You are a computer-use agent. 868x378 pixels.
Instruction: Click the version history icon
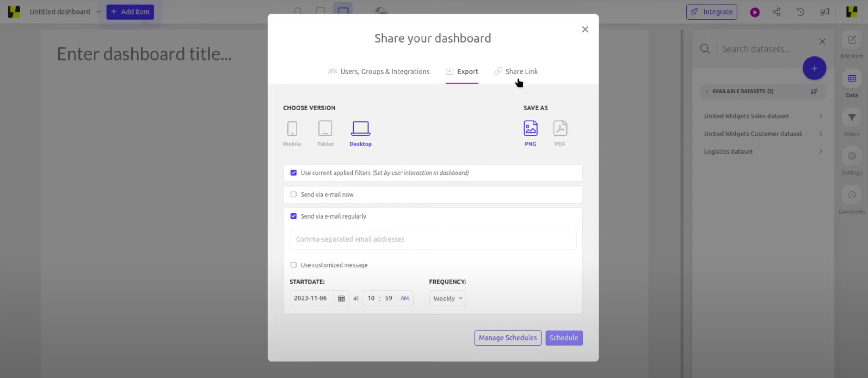[x=800, y=12]
